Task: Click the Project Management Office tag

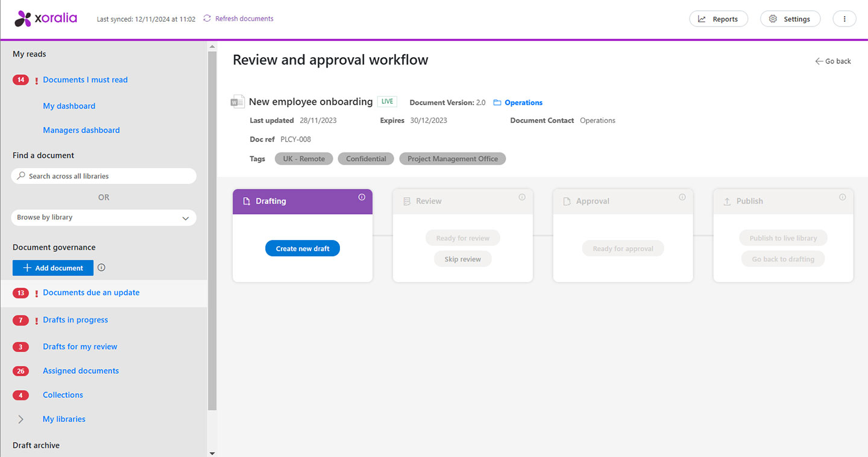Action: coord(453,159)
